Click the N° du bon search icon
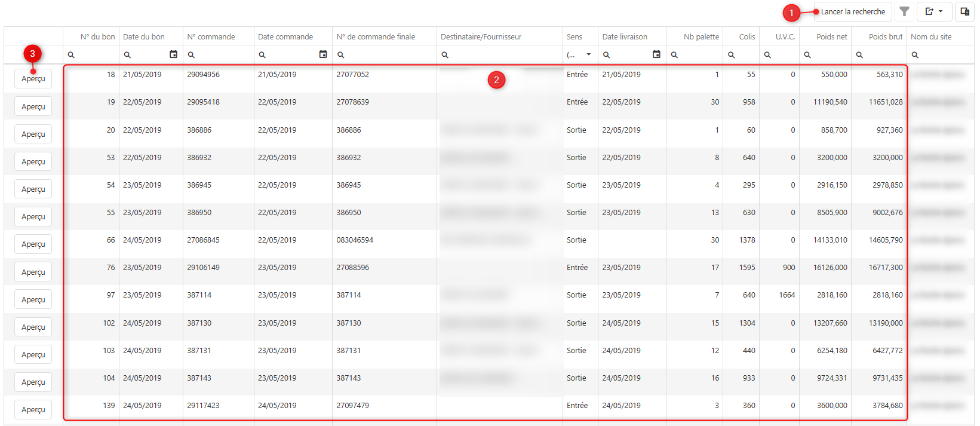980x426 pixels. tap(71, 55)
